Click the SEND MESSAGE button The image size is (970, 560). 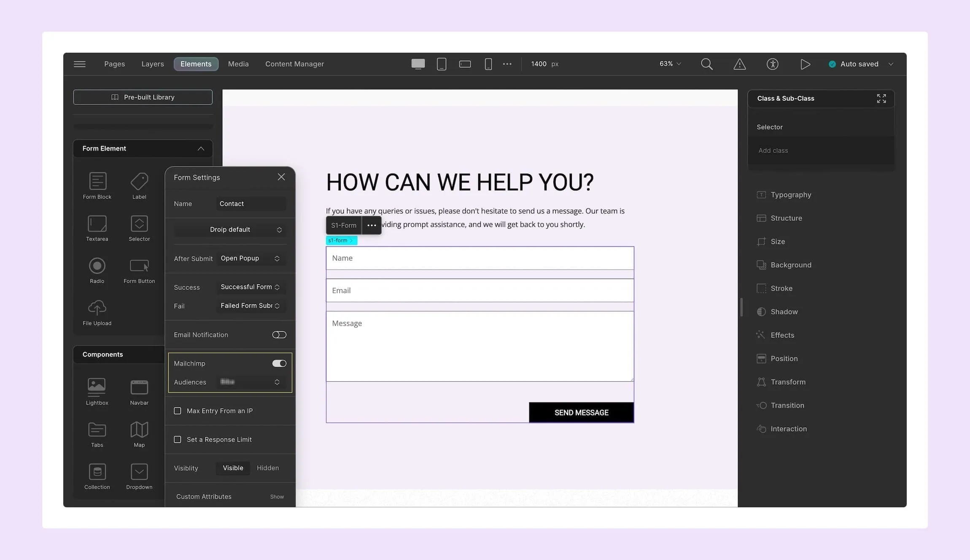[x=581, y=413]
